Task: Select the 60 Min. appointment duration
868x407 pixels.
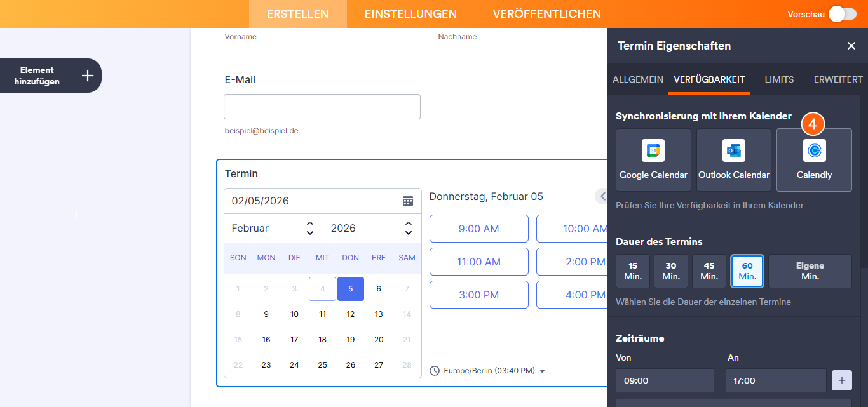Action: click(747, 271)
